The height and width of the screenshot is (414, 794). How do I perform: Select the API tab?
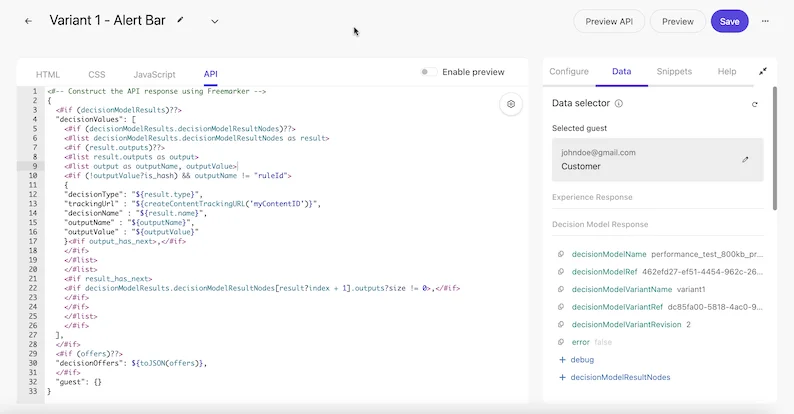211,74
